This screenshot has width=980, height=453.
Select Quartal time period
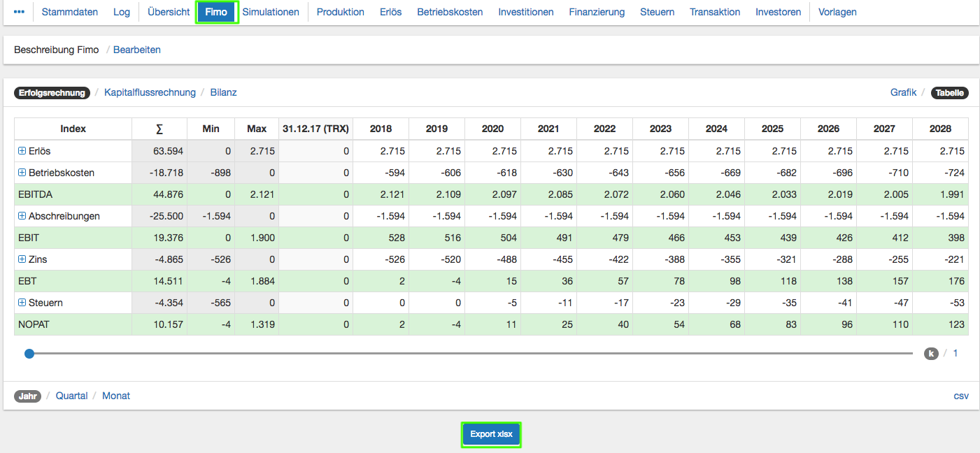tap(71, 396)
